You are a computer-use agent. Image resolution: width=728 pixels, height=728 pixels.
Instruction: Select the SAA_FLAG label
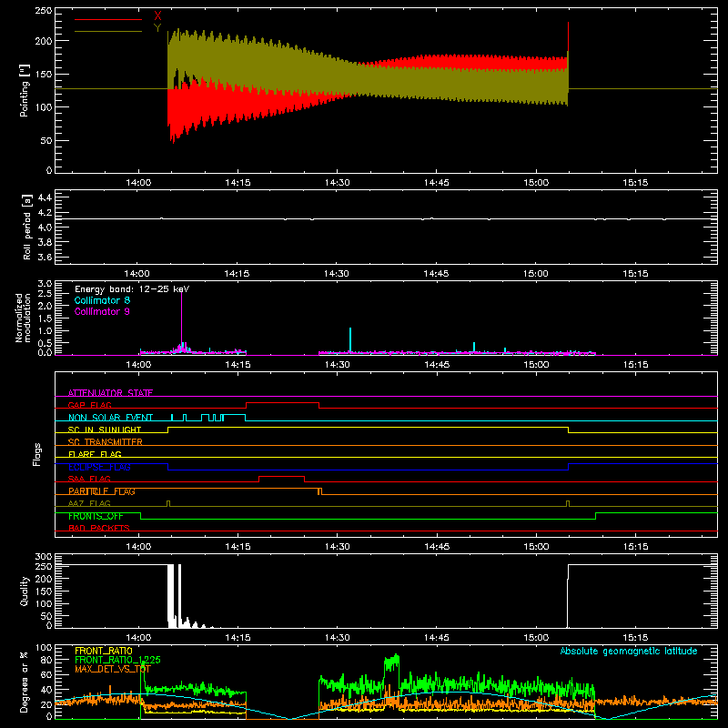point(89,479)
